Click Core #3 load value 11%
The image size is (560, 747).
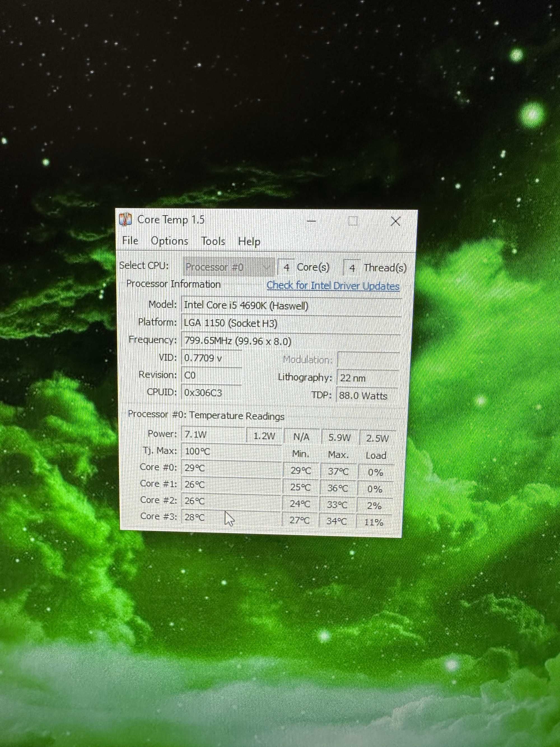coord(374,522)
